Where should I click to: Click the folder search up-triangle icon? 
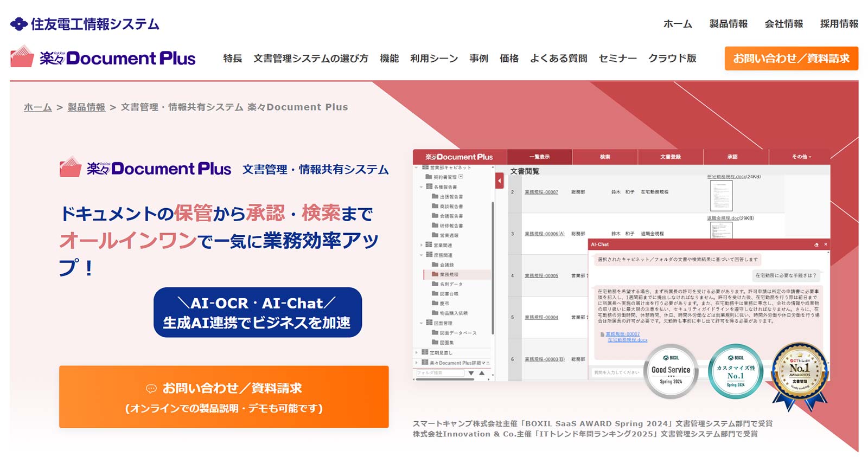tap(481, 373)
